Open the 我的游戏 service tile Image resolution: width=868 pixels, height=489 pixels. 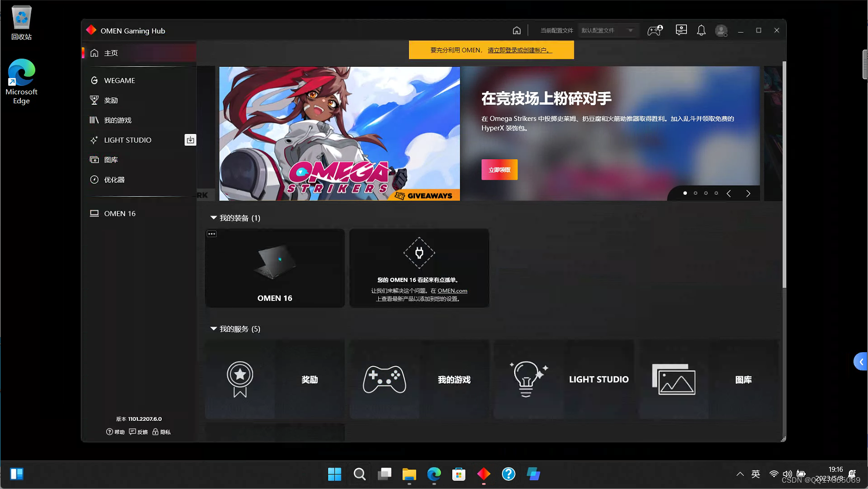click(x=419, y=379)
